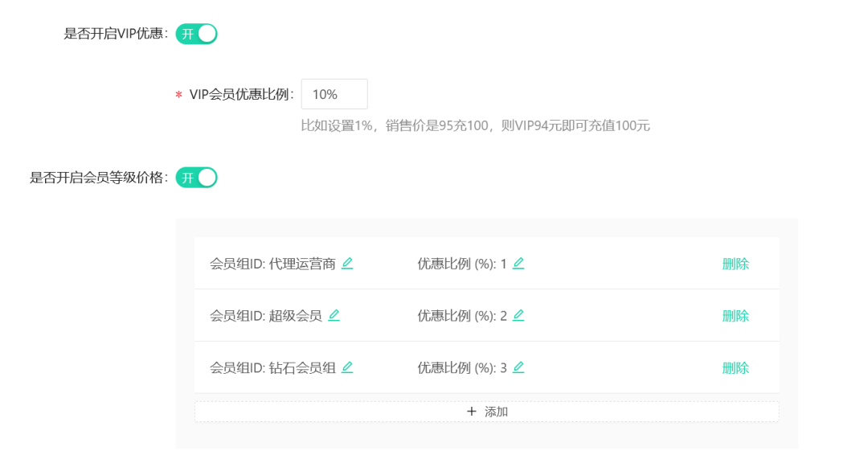Edit discount ratio in 代理运营商 row

[x=518, y=264]
